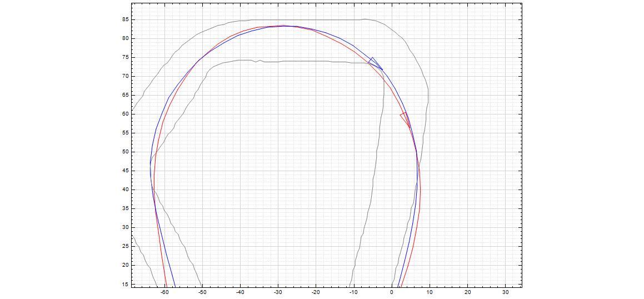Select the 45 label on the vertical axis
The height and width of the screenshot is (299, 644).
pyautogui.click(x=124, y=171)
